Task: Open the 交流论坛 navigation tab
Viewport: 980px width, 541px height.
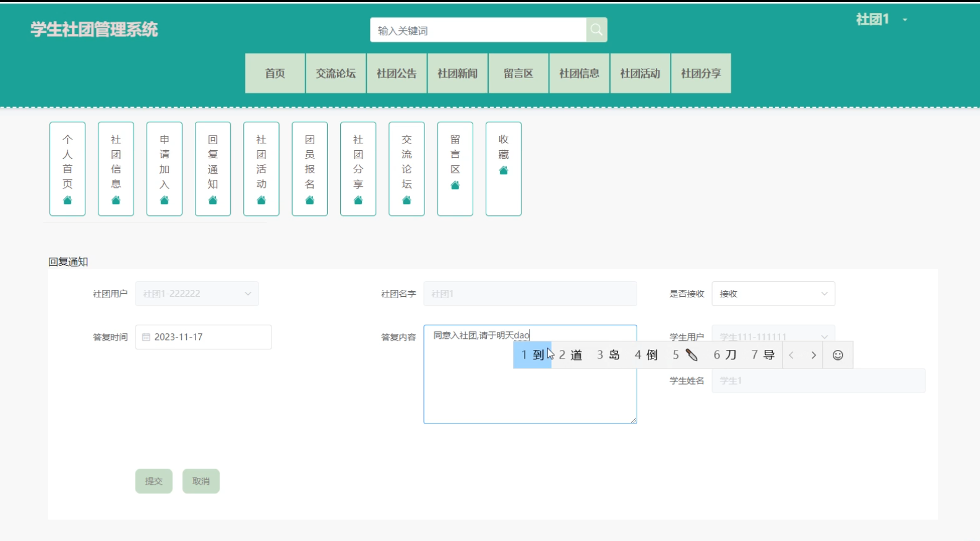Action: (336, 74)
